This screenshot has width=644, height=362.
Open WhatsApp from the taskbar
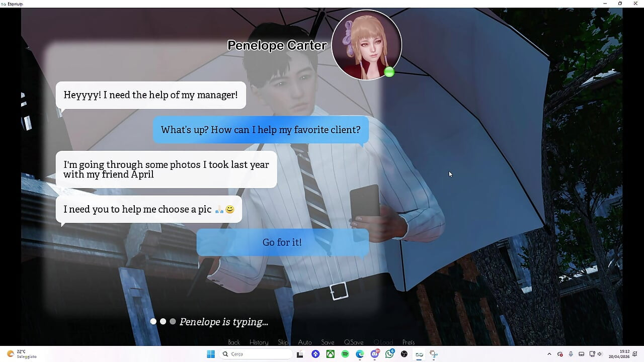[389, 354]
